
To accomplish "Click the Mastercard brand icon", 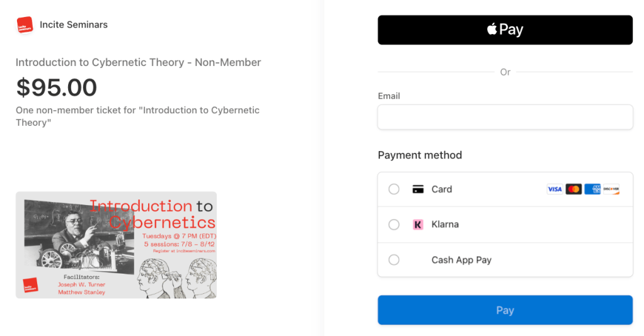I will click(573, 189).
